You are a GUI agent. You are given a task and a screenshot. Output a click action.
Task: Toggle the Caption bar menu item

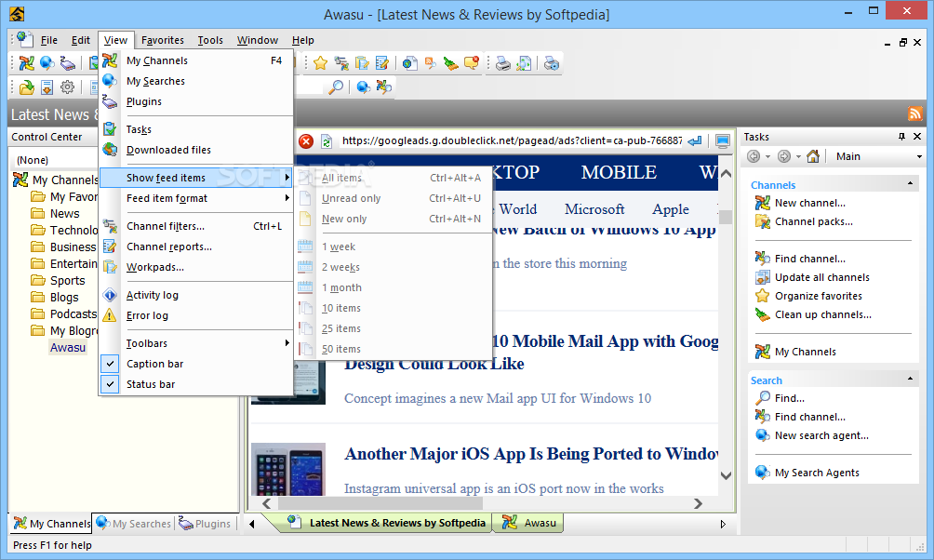pyautogui.click(x=196, y=364)
